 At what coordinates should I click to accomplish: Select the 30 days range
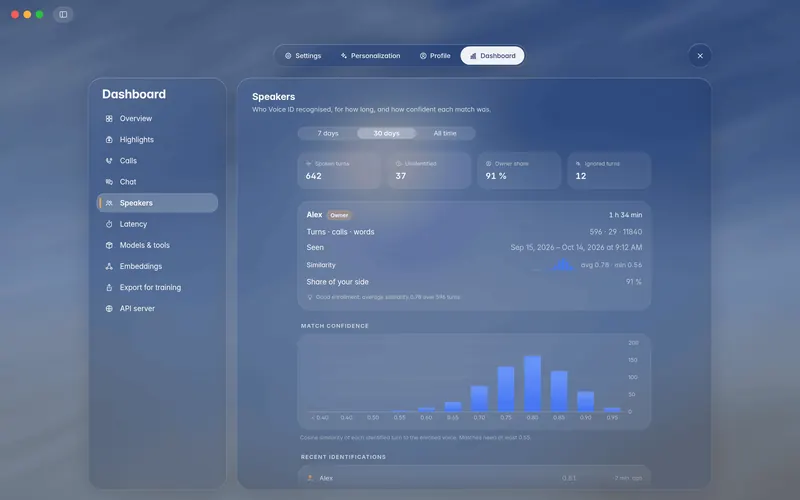[x=386, y=133]
